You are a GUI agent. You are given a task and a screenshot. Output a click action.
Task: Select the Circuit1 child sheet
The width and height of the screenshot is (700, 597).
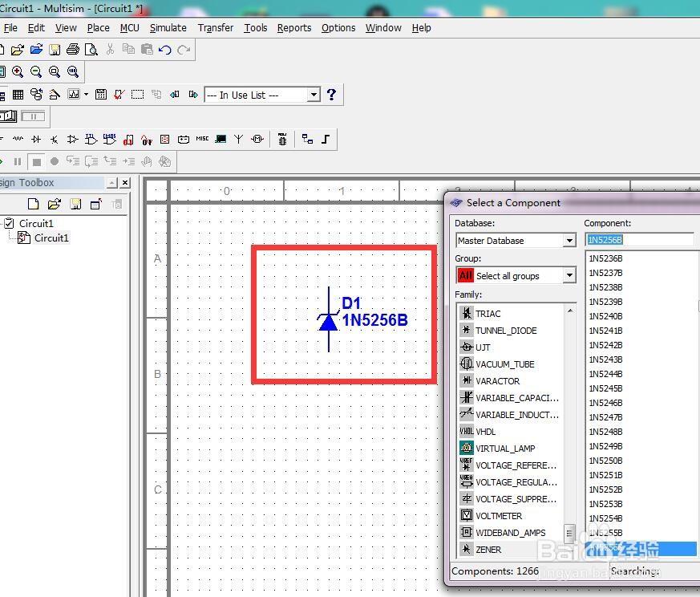[x=51, y=238]
